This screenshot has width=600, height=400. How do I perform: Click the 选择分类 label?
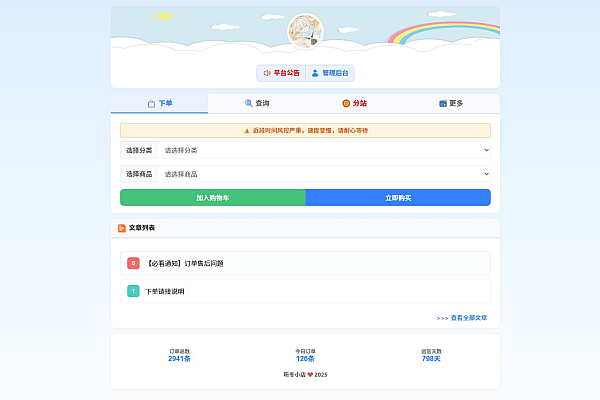(139, 150)
